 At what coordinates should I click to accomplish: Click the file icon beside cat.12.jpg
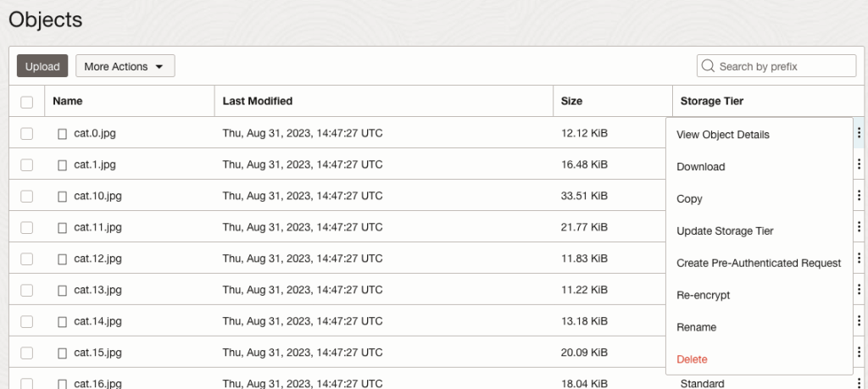(62, 258)
